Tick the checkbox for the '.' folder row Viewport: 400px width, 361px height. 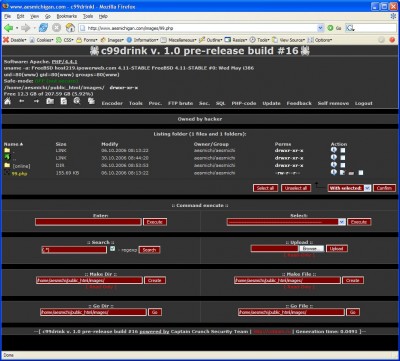tap(343, 151)
